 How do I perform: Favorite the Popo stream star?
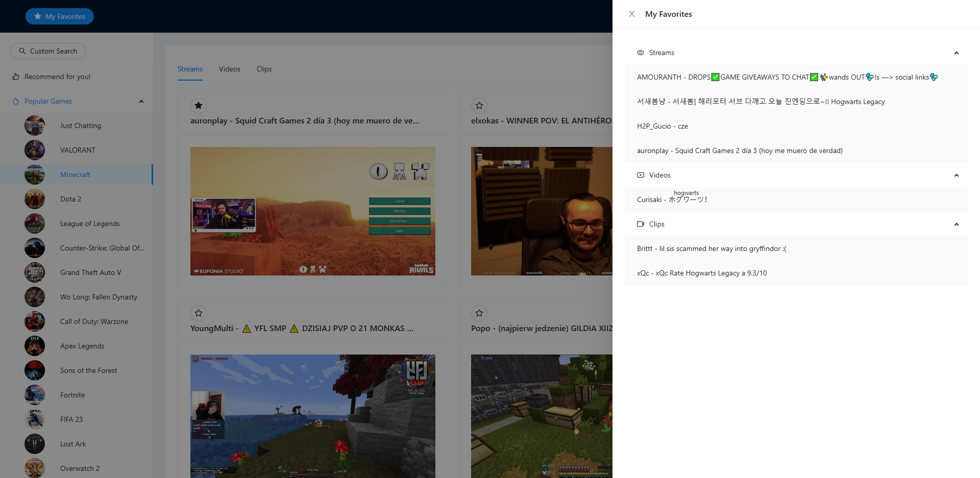[x=479, y=313]
